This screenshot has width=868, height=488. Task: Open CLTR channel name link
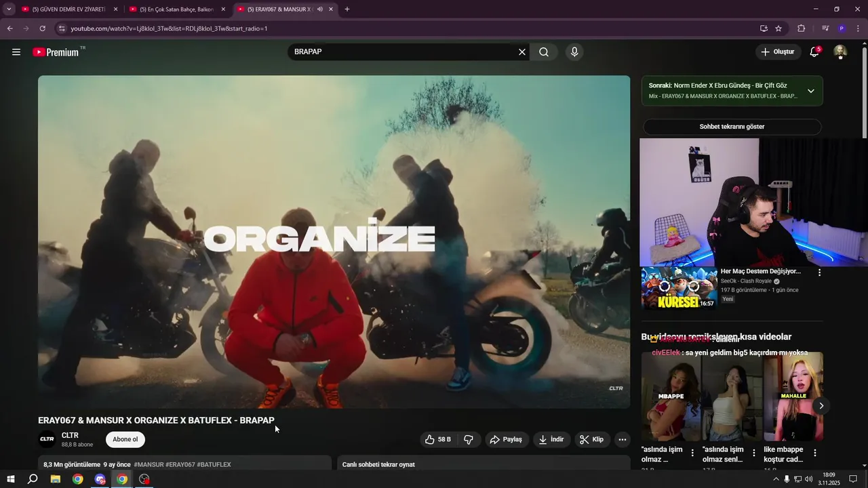(70, 435)
